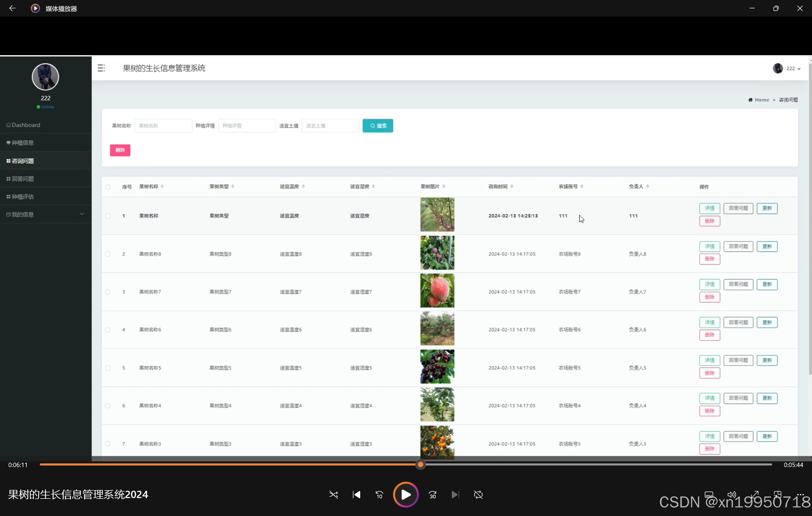Image resolution: width=812 pixels, height=516 pixels.
Task: Check the checkbox for row 果树名称7
Action: pos(107,292)
